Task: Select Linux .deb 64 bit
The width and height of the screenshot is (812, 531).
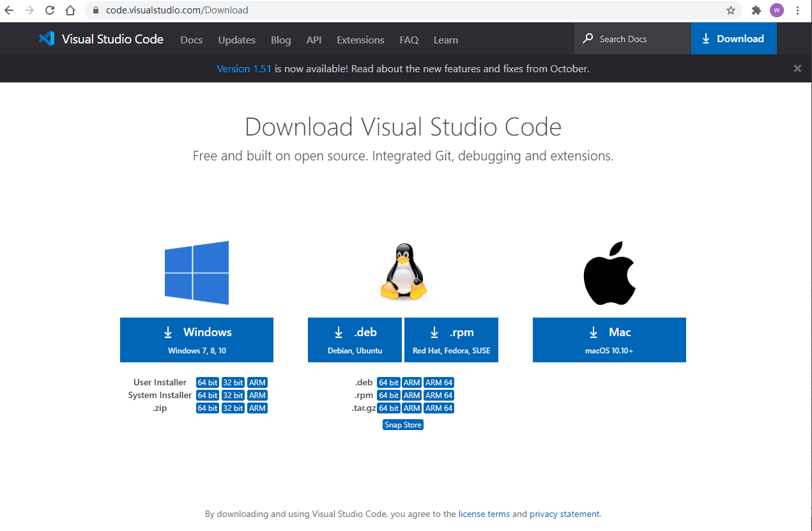Action: click(x=388, y=383)
